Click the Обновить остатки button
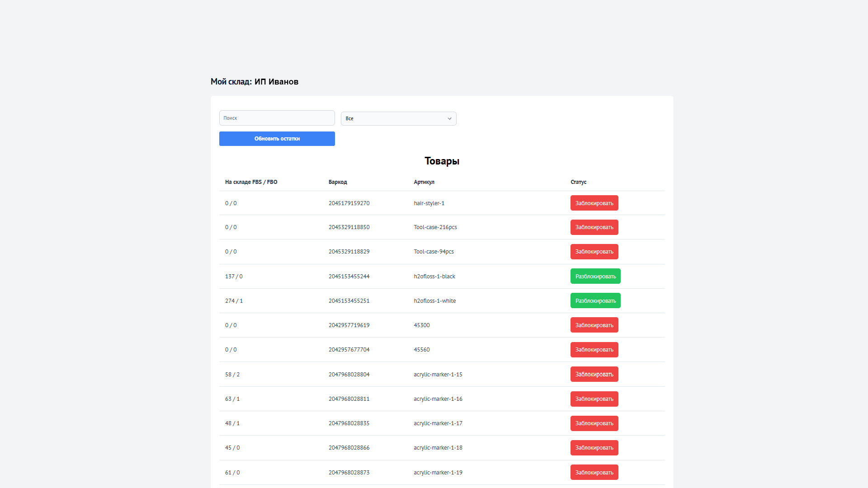Viewport: 868px width, 488px height. pyautogui.click(x=277, y=139)
